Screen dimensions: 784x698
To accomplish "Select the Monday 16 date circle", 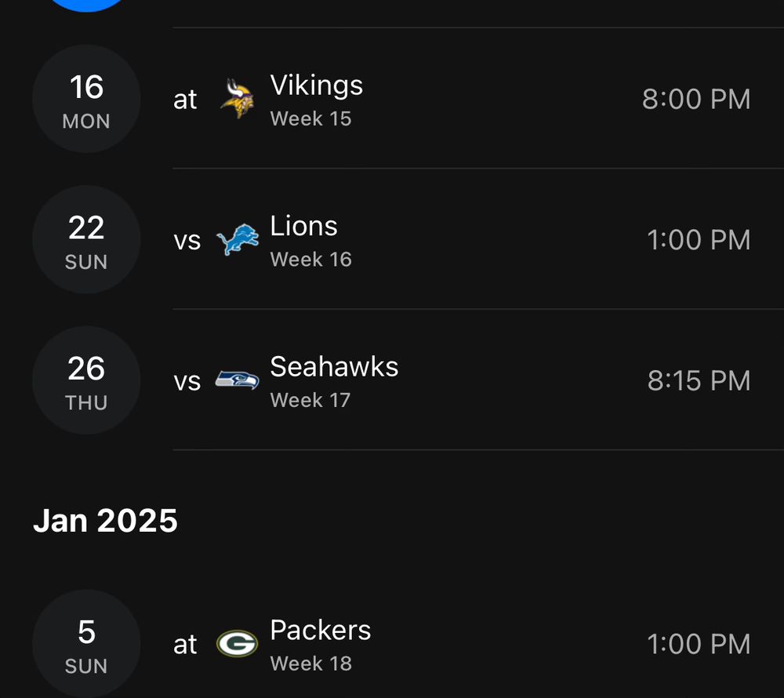I will 86,99.
